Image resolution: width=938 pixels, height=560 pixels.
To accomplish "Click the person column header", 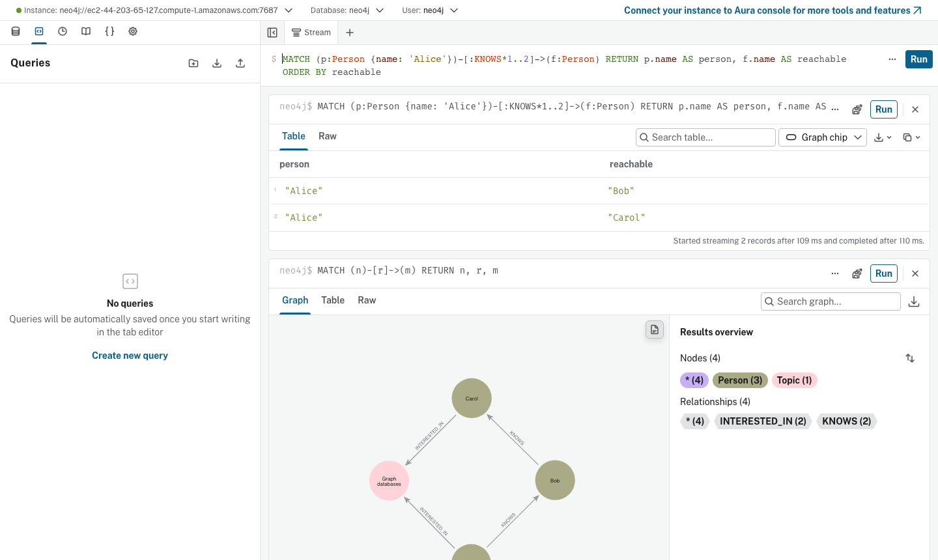I will click(x=294, y=164).
